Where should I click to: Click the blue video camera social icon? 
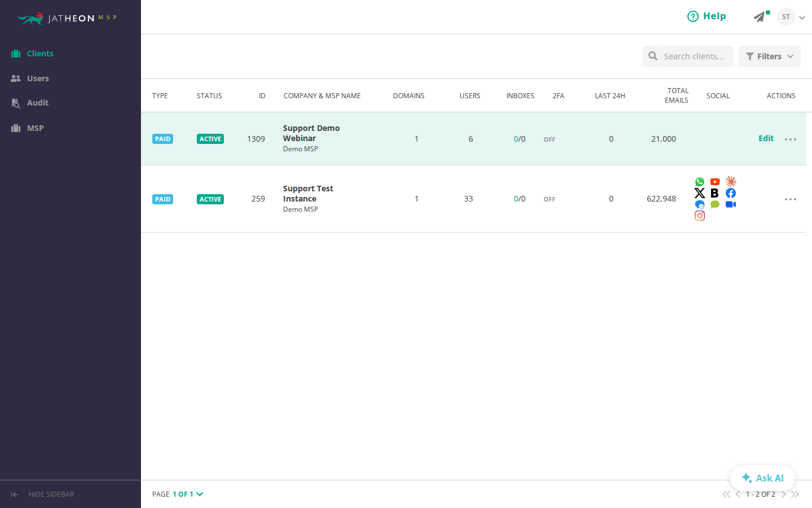(x=731, y=204)
